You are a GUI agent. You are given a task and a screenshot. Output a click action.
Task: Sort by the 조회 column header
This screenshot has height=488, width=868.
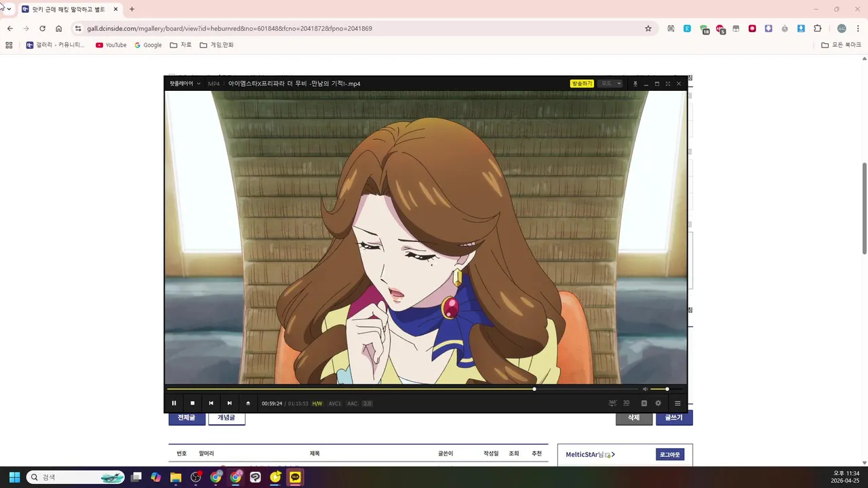(513, 453)
